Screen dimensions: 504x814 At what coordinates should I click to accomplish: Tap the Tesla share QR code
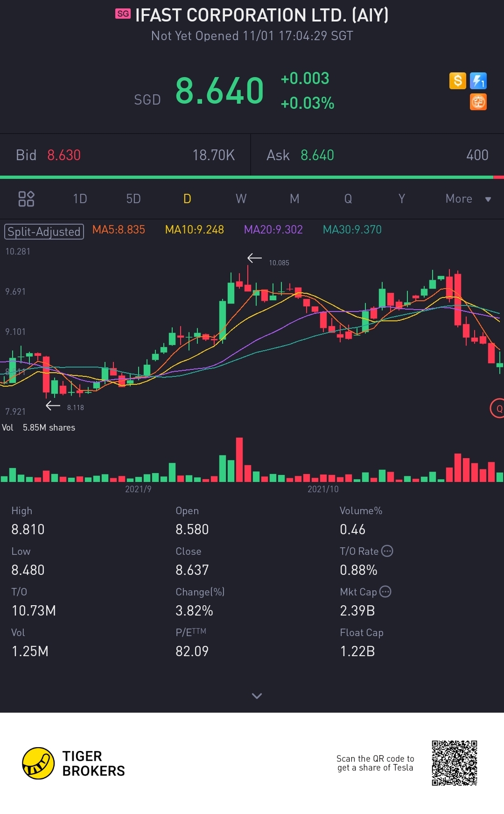(455, 763)
